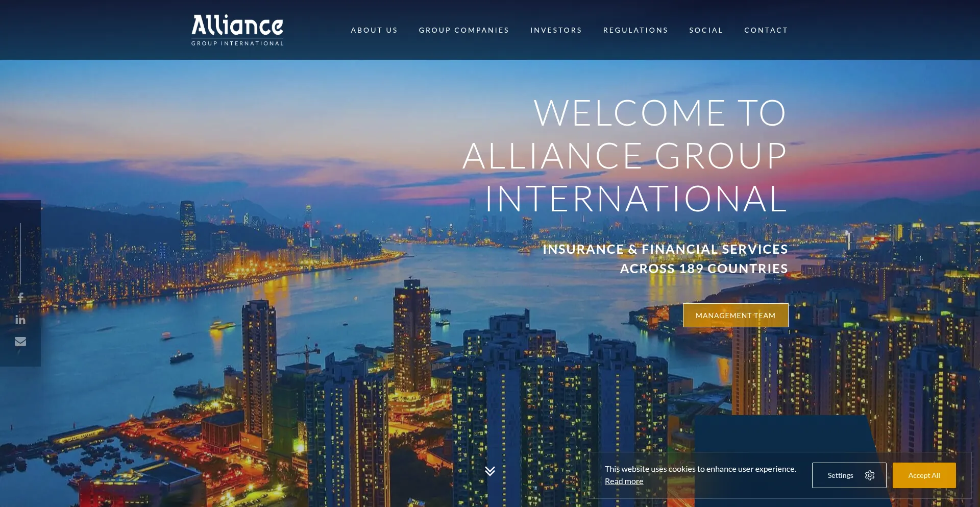Expand the GROUP COMPANIES navigation dropdown
This screenshot has width=980, height=507.
click(463, 30)
